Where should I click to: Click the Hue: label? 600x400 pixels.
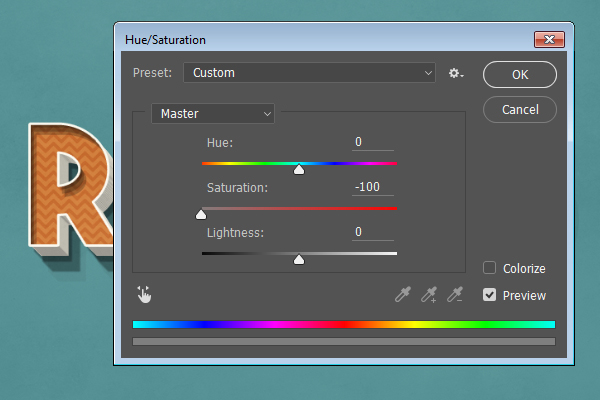pos(220,143)
